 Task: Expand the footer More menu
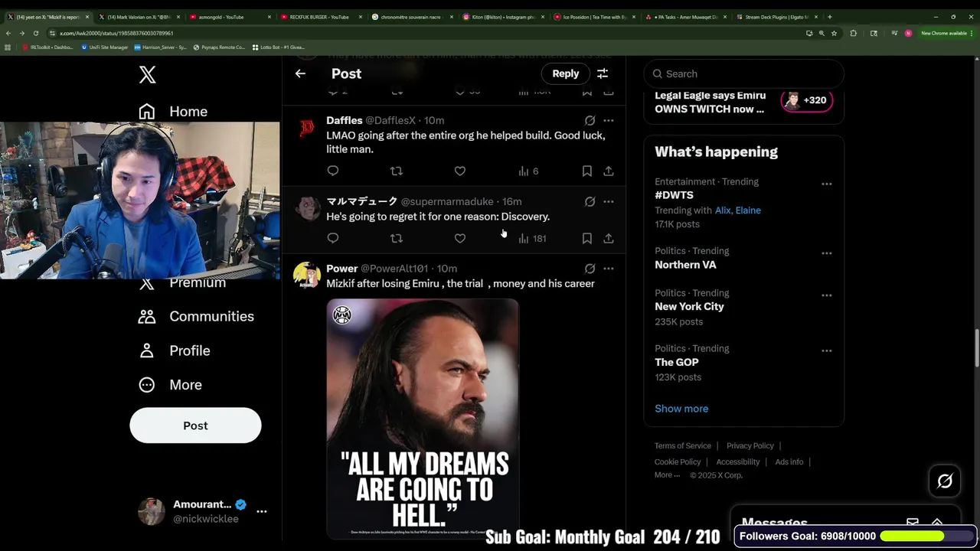pyautogui.click(x=667, y=475)
